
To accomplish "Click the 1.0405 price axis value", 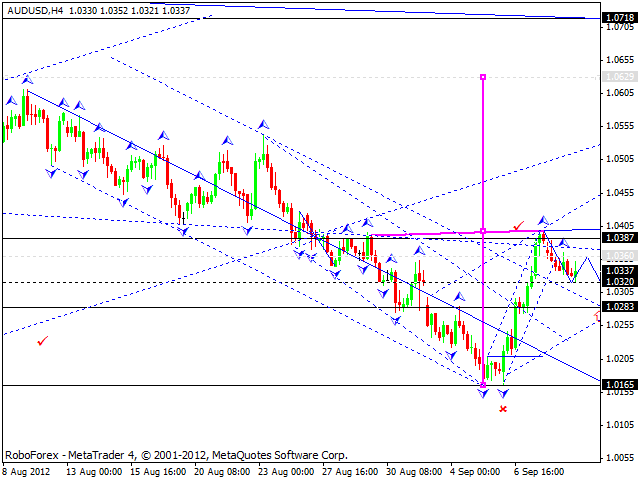I will (x=620, y=226).
